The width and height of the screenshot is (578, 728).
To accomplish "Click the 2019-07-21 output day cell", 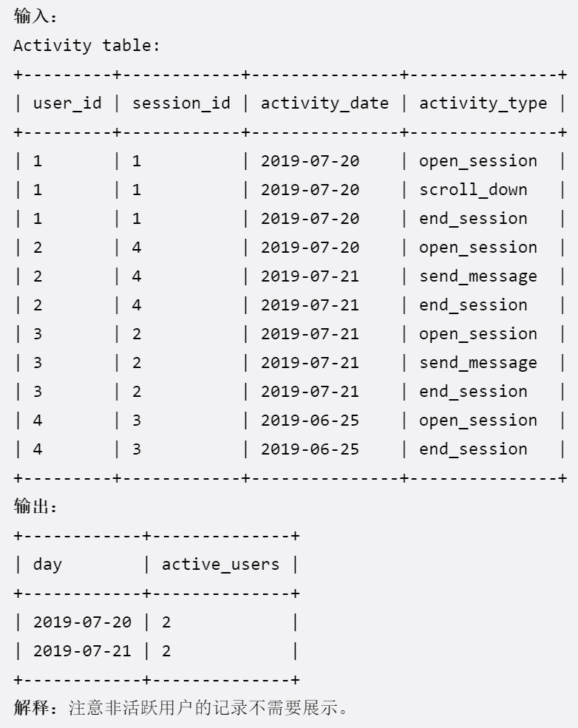I will tap(82, 651).
